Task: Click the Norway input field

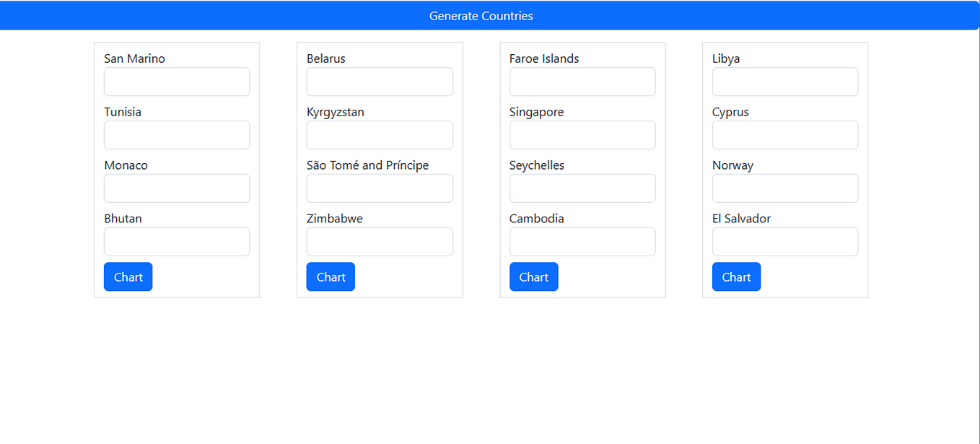Action: point(784,188)
